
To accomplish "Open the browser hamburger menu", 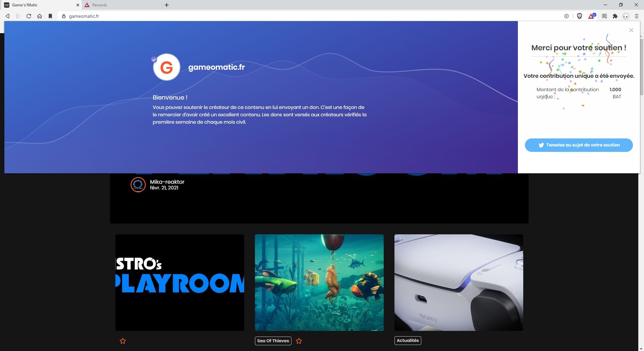I will [x=637, y=16].
